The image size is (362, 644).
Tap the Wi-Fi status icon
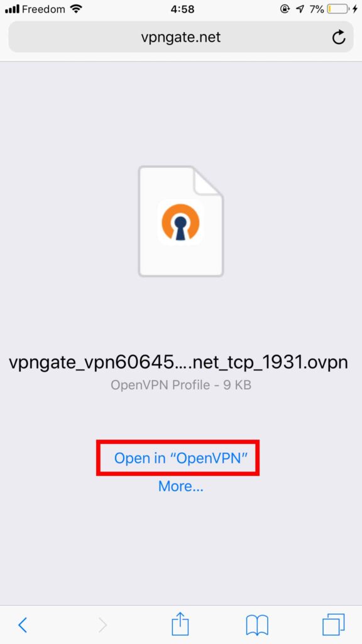[x=76, y=9]
